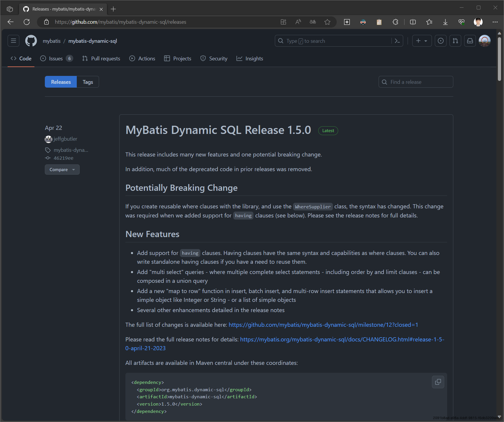Viewport: 504px width, 422px height.
Task: Open the Insights tab
Action: click(x=250, y=59)
